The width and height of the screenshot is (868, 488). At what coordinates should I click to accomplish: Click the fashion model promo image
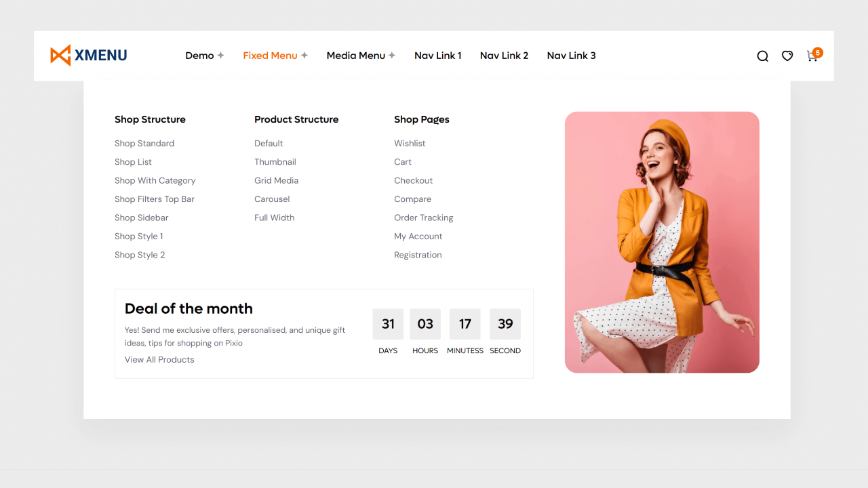662,242
